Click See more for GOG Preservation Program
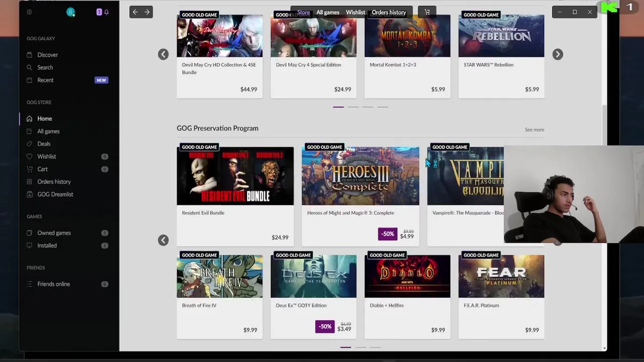The height and width of the screenshot is (362, 644). (534, 130)
